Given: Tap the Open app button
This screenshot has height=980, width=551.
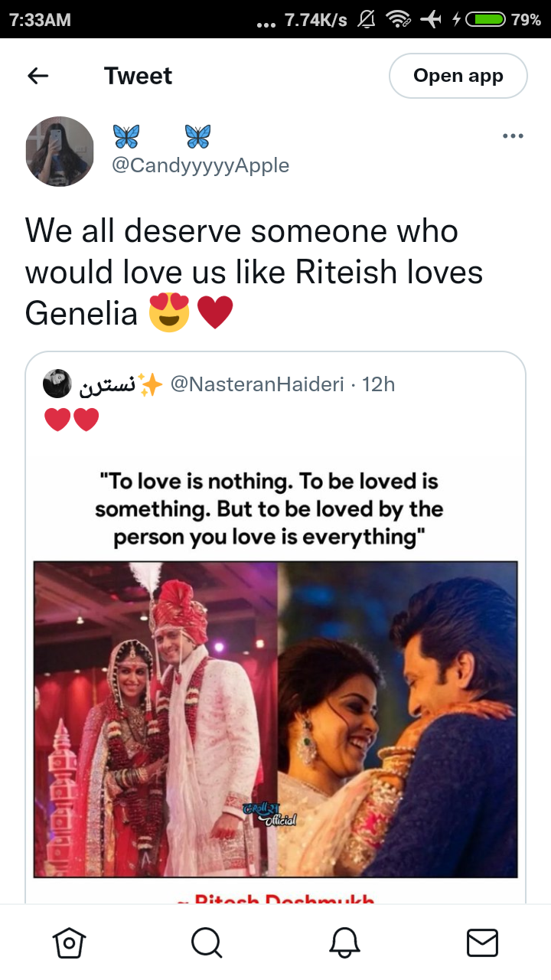Looking at the screenshot, I should coord(458,76).
